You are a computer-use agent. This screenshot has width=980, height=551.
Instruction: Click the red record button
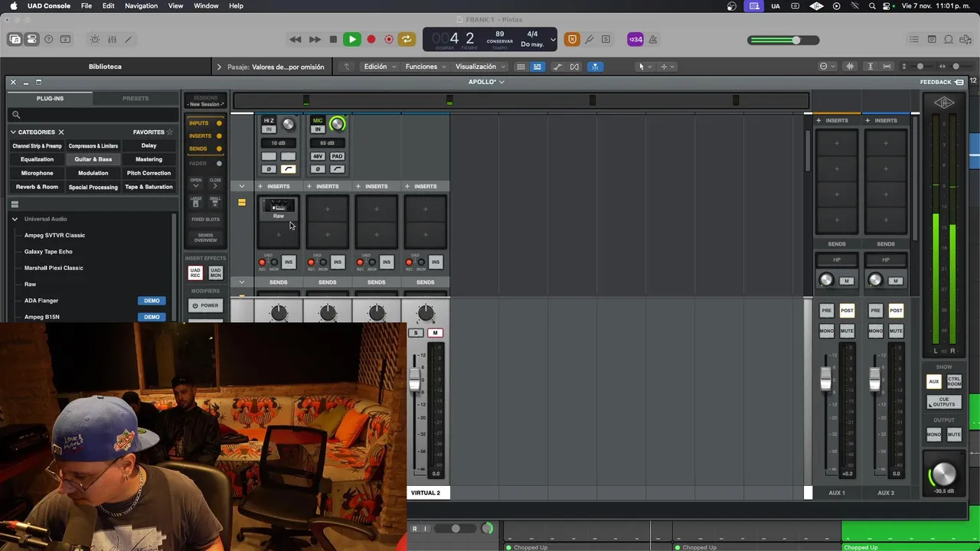[x=371, y=39]
